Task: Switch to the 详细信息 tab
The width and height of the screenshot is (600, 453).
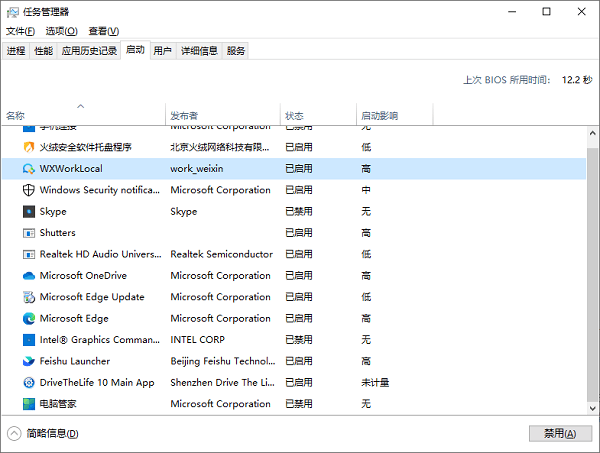Action: pos(199,51)
